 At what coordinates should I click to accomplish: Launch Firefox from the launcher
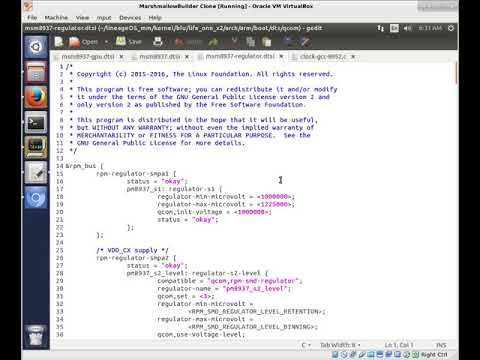[36, 97]
